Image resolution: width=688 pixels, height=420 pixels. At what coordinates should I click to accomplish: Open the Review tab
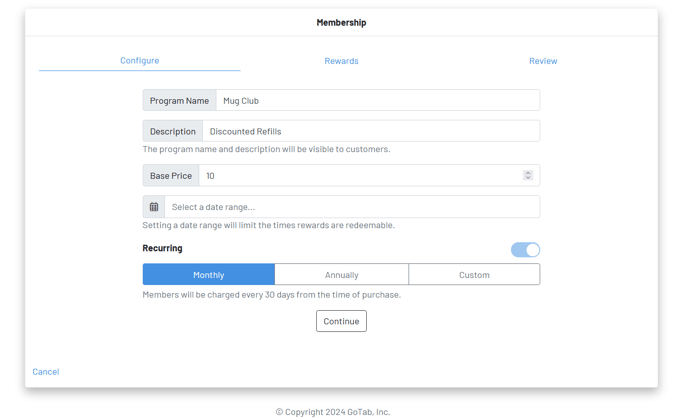[543, 61]
